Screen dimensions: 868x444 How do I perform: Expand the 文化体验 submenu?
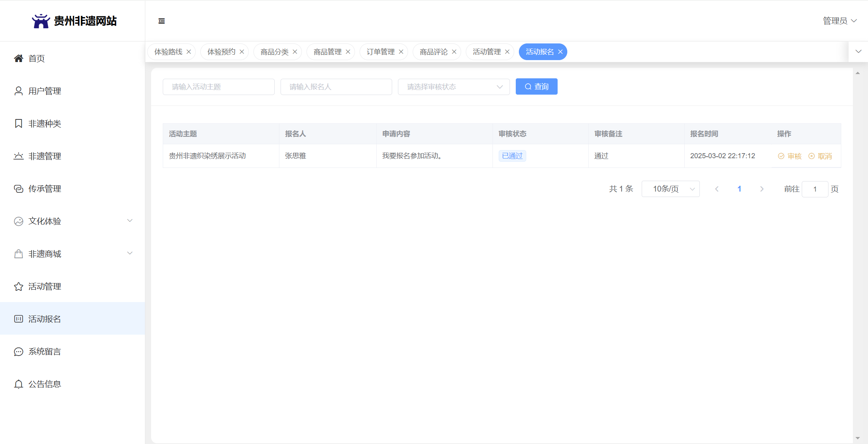[x=130, y=221]
